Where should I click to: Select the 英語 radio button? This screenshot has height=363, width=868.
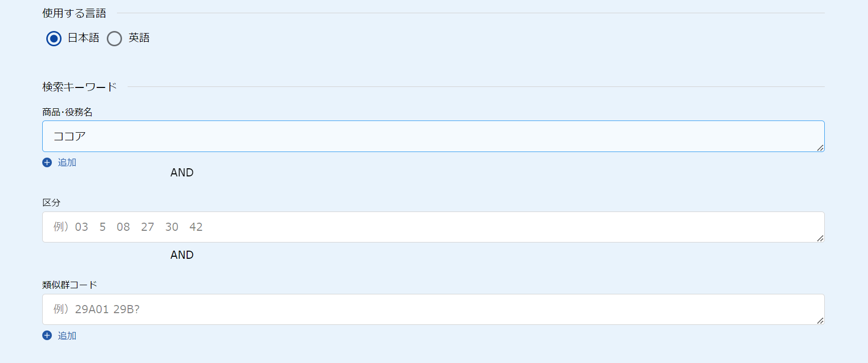click(x=114, y=39)
